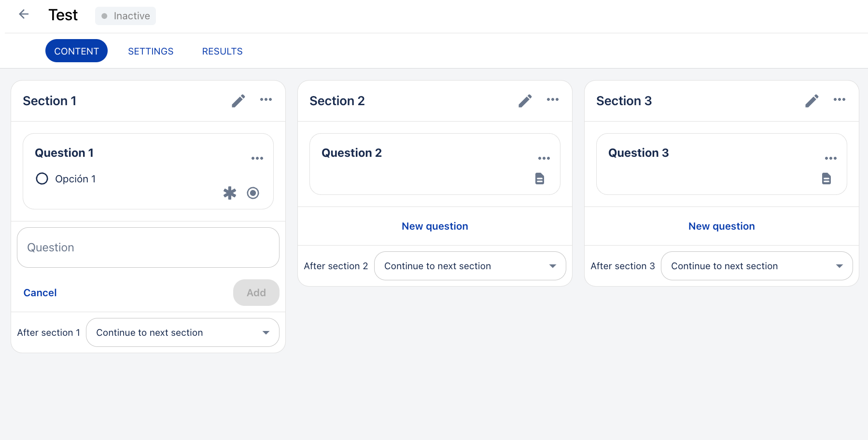Expand the After section 3 dropdown
868x440 pixels.
[756, 266]
